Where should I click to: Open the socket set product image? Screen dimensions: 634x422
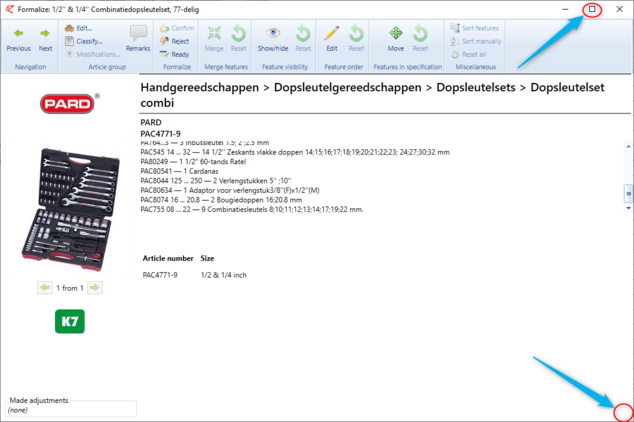tap(70, 209)
